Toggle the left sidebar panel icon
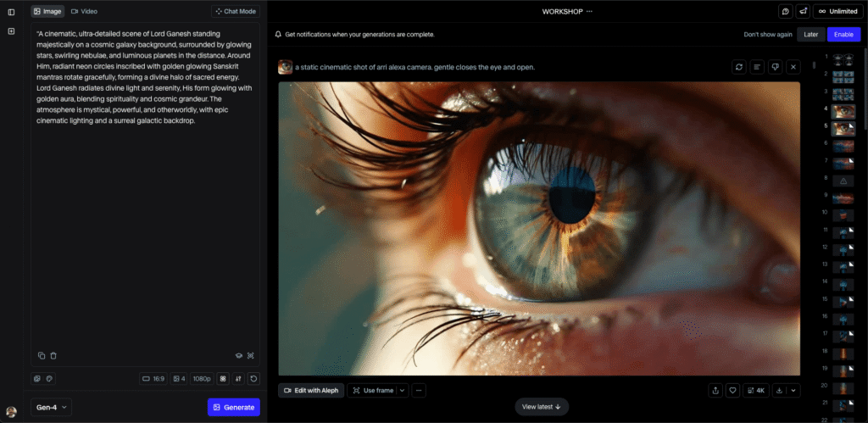Screen dimensions: 868x423 coord(11,12)
